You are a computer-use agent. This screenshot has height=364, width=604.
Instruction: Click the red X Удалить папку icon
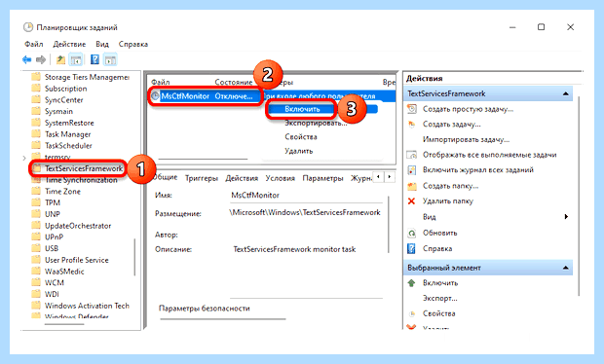pyautogui.click(x=411, y=201)
